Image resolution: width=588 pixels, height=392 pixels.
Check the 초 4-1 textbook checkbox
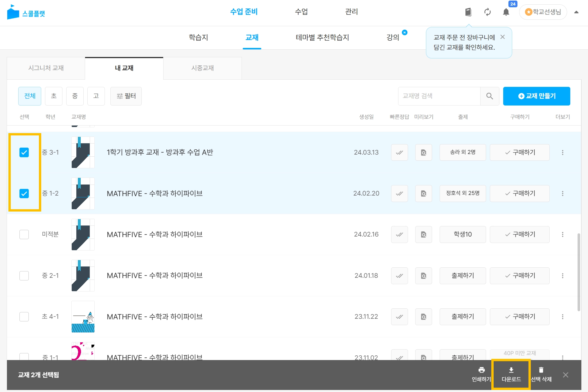24,317
